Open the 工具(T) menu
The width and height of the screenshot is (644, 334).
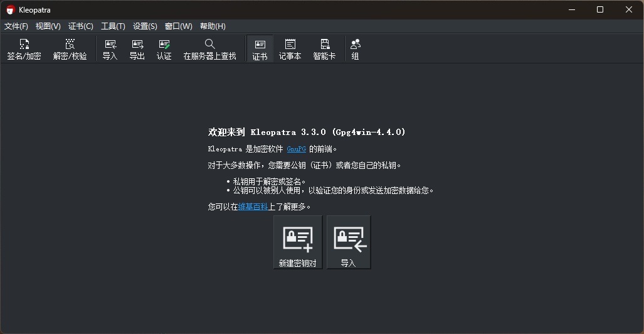click(113, 26)
